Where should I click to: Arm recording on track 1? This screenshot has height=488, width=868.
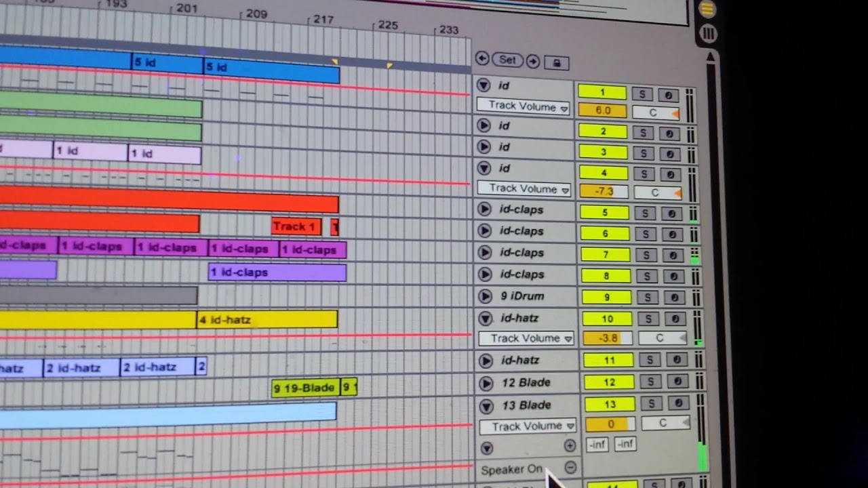click(x=668, y=95)
